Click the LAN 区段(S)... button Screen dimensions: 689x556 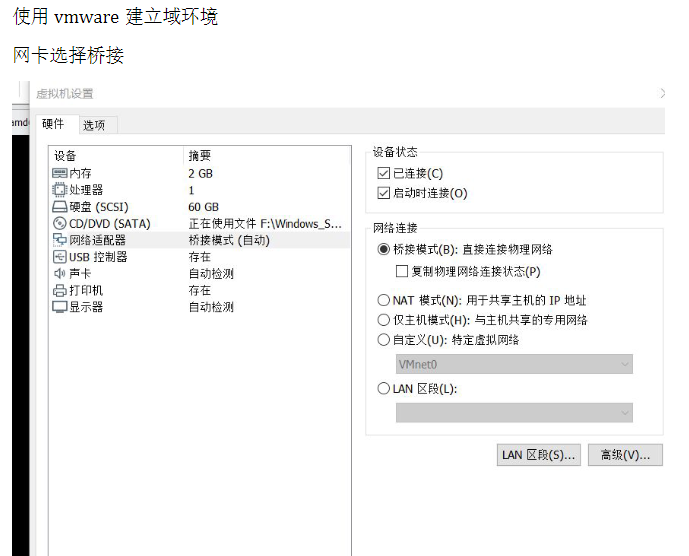click(538, 455)
